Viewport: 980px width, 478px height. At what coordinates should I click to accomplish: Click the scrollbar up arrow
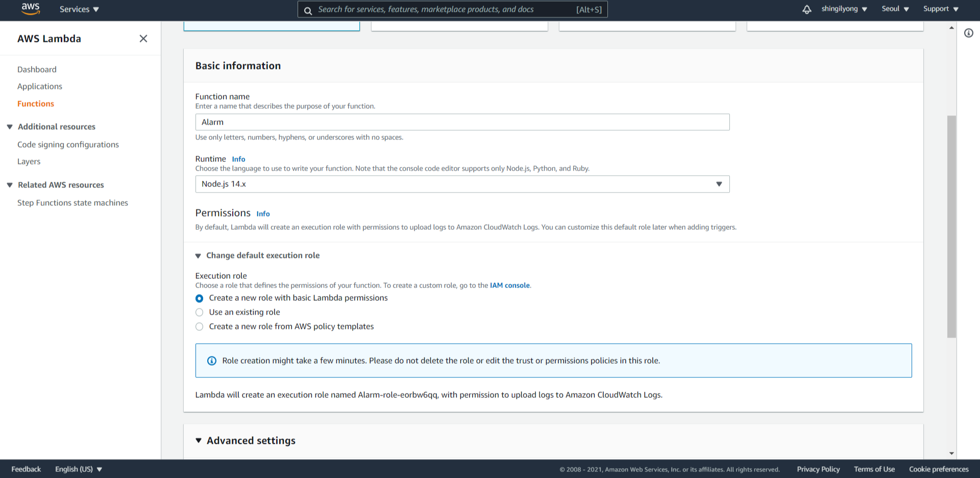pyautogui.click(x=951, y=28)
